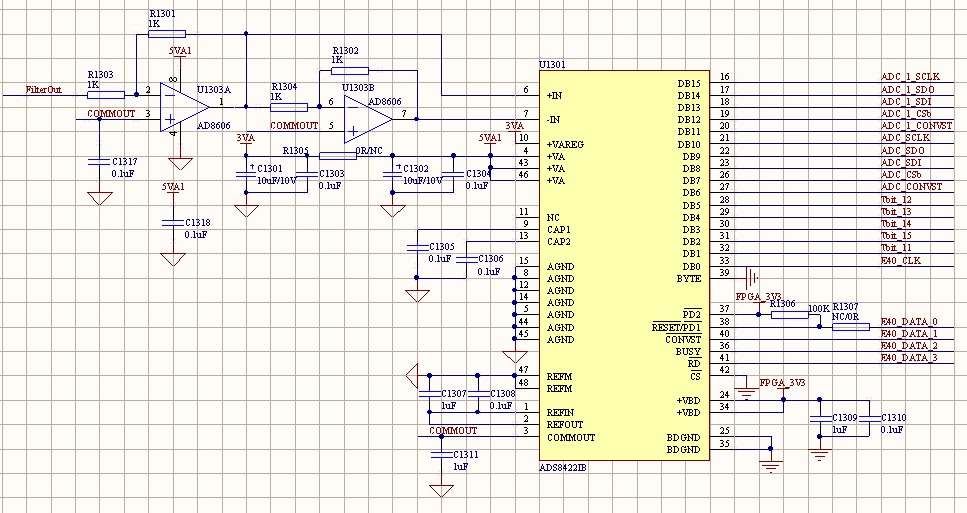This screenshot has height=513, width=967.
Task: Select the FilterOut net label
Action: (44, 89)
